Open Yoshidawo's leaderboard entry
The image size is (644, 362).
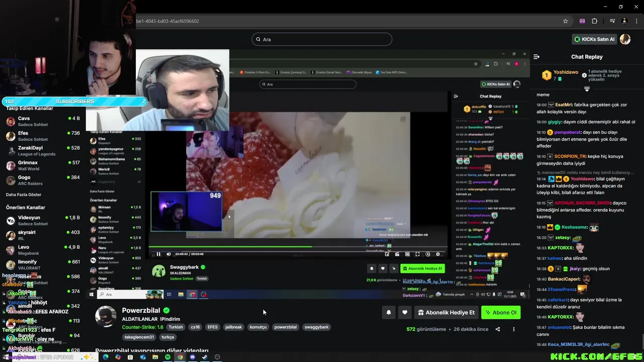(560, 75)
